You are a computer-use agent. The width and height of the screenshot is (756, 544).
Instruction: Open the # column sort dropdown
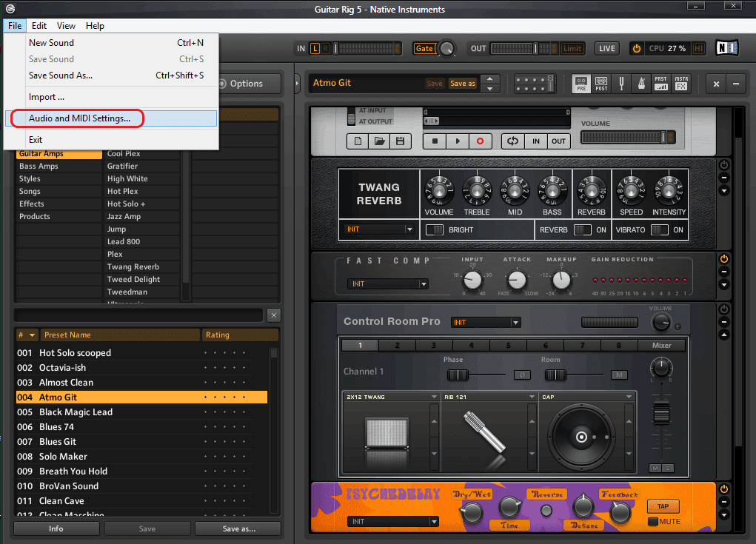(33, 335)
